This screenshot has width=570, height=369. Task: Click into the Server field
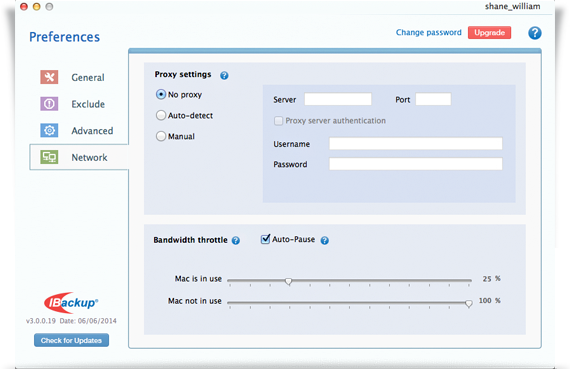(x=338, y=99)
